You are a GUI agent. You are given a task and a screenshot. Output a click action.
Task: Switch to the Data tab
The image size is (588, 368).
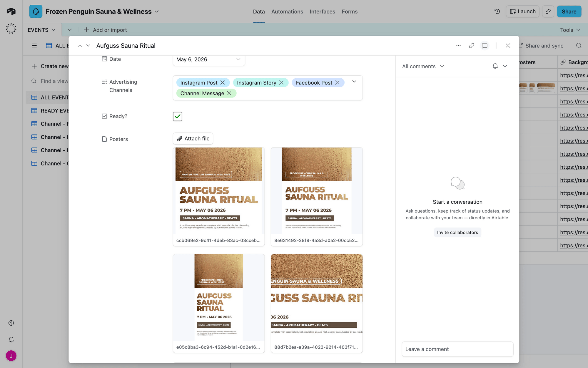tap(259, 11)
